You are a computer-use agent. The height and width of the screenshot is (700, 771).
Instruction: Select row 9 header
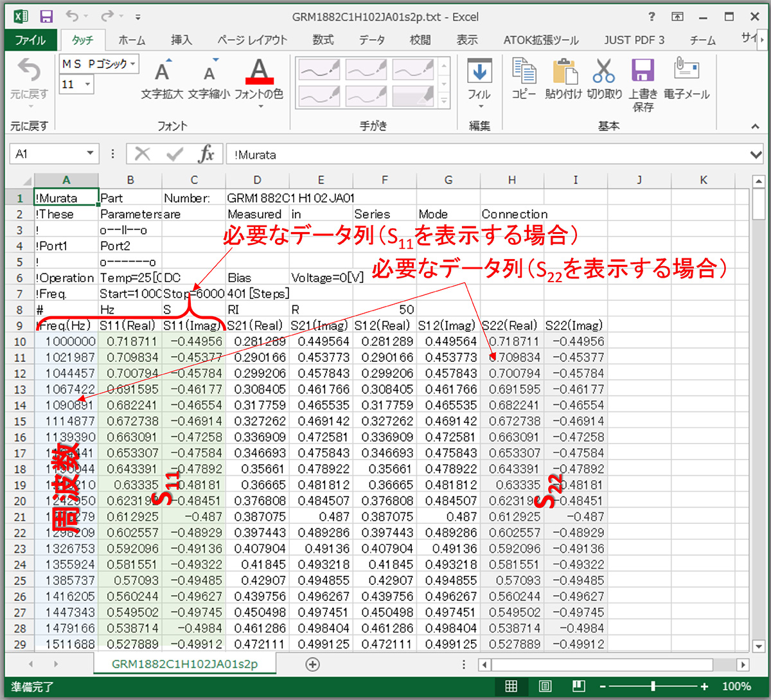click(x=19, y=325)
